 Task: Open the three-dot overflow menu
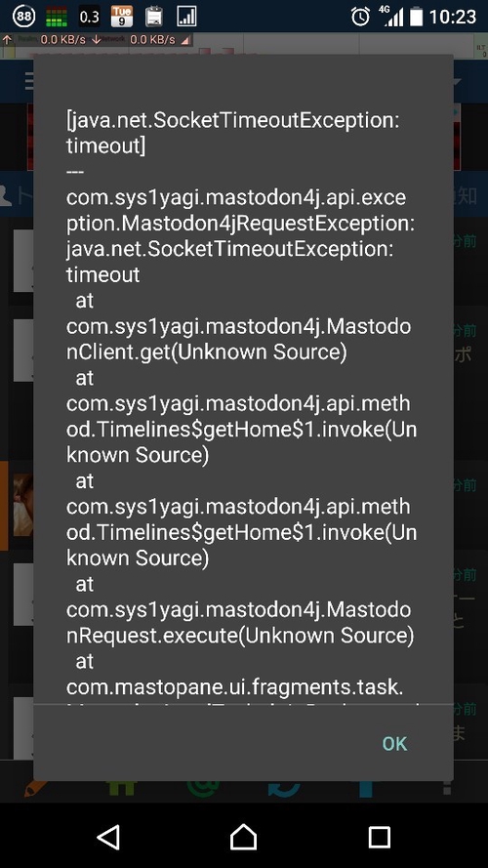pyautogui.click(x=448, y=788)
